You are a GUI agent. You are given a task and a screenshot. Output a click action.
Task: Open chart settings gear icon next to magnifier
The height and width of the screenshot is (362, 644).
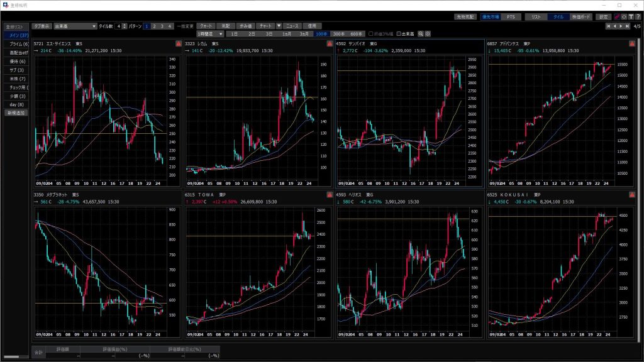tap(428, 33)
